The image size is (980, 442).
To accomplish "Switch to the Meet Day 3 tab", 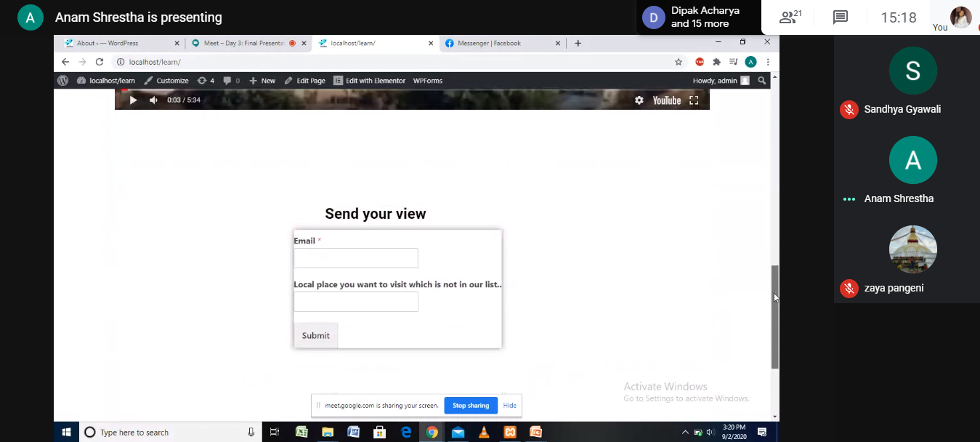I will click(x=248, y=43).
